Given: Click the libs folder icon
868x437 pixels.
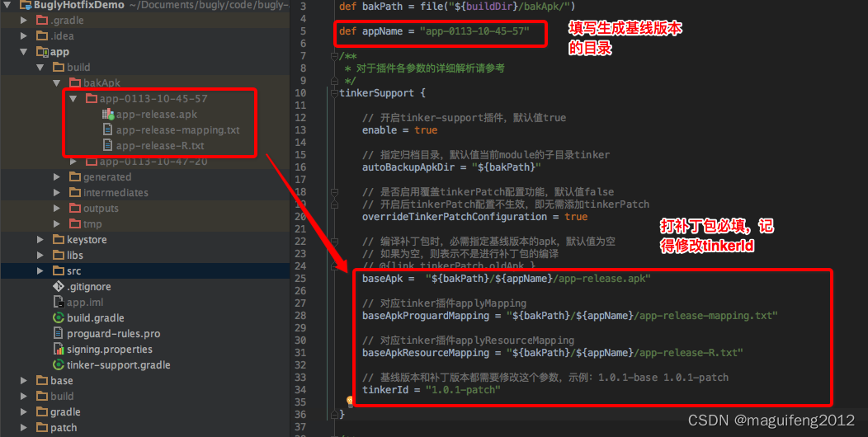Looking at the screenshot, I should (x=59, y=255).
